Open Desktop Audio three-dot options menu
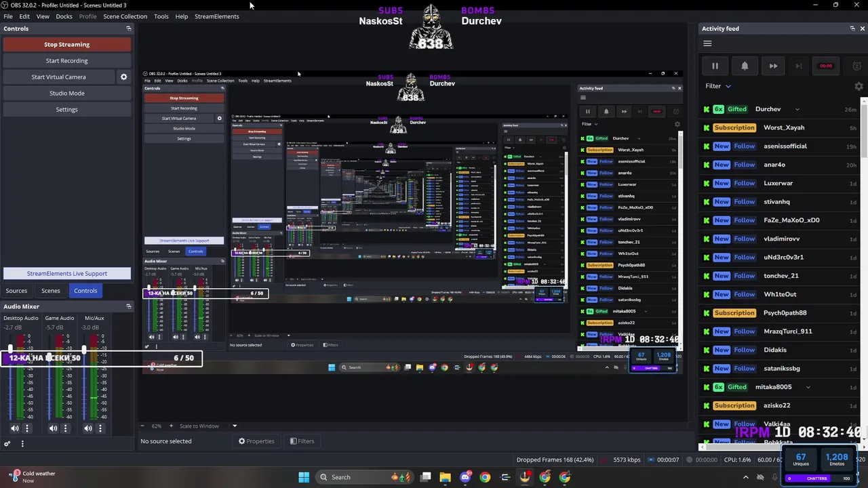Image resolution: width=868 pixels, height=488 pixels. pyautogui.click(x=27, y=428)
